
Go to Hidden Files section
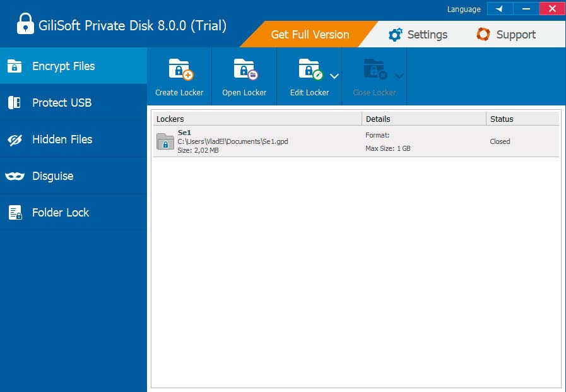click(73, 140)
